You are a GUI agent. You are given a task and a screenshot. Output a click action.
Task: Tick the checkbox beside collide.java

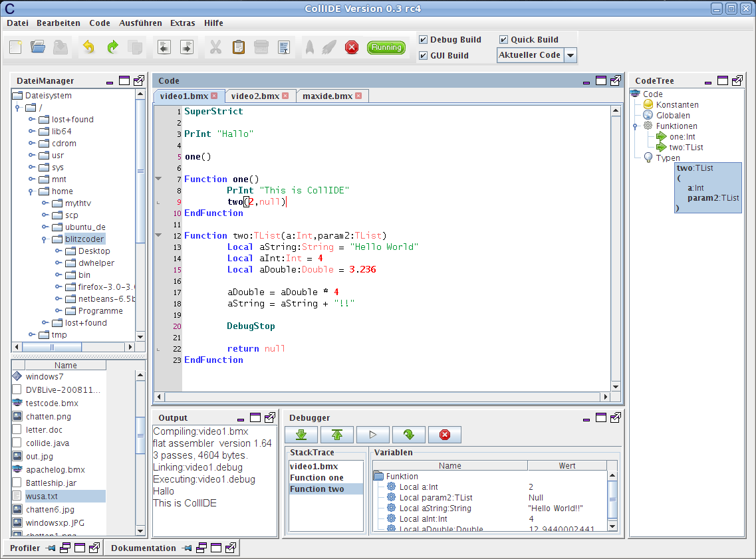[17, 443]
